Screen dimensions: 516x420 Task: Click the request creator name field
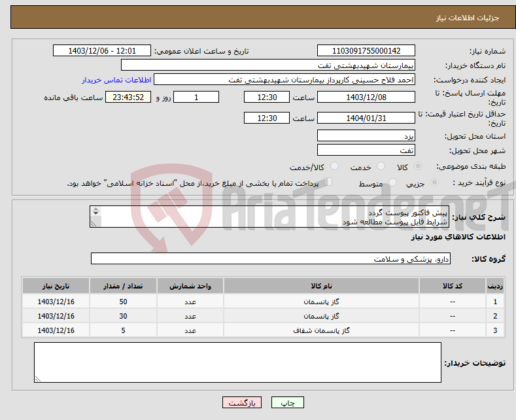pyautogui.click(x=284, y=80)
